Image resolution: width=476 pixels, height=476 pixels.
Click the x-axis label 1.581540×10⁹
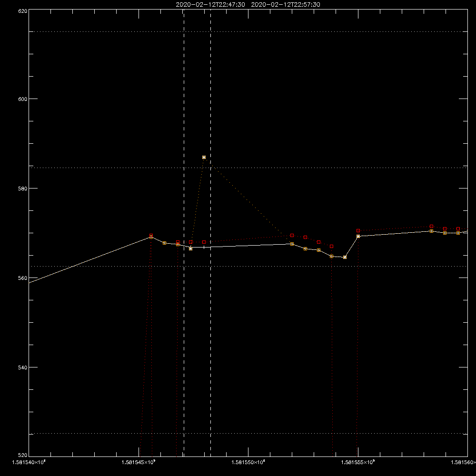point(29,462)
